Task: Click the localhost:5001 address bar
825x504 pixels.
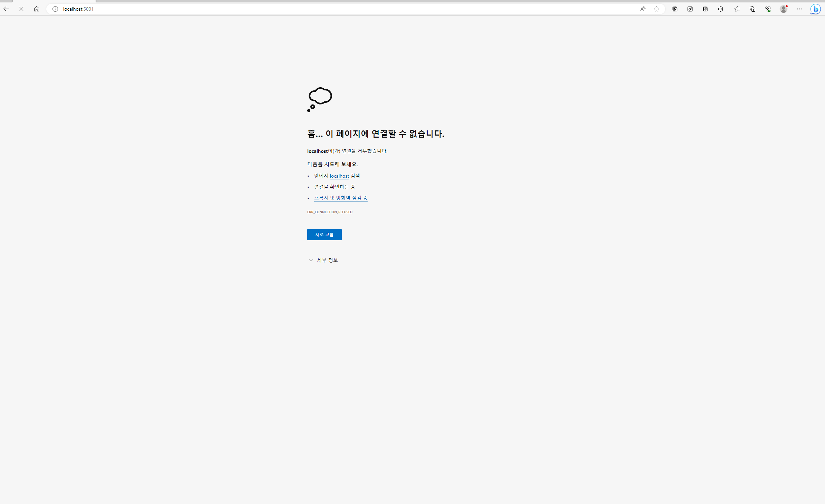Action: (311, 9)
